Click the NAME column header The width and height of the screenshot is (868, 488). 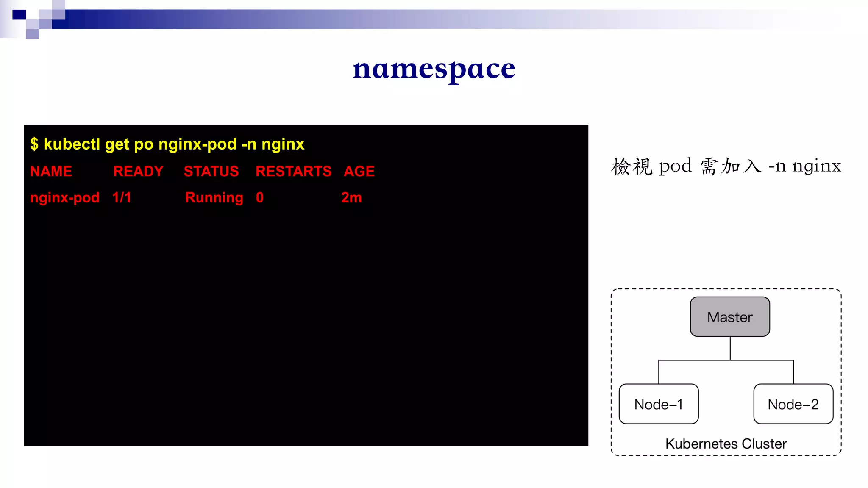point(51,172)
